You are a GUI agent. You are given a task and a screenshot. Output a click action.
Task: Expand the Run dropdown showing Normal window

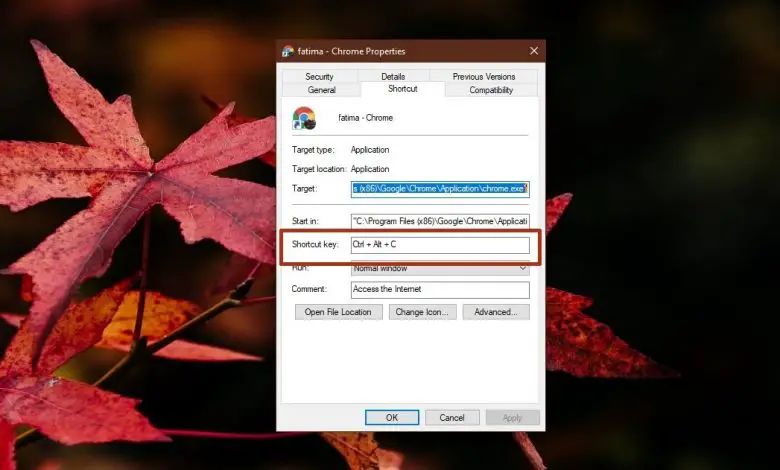click(x=440, y=269)
